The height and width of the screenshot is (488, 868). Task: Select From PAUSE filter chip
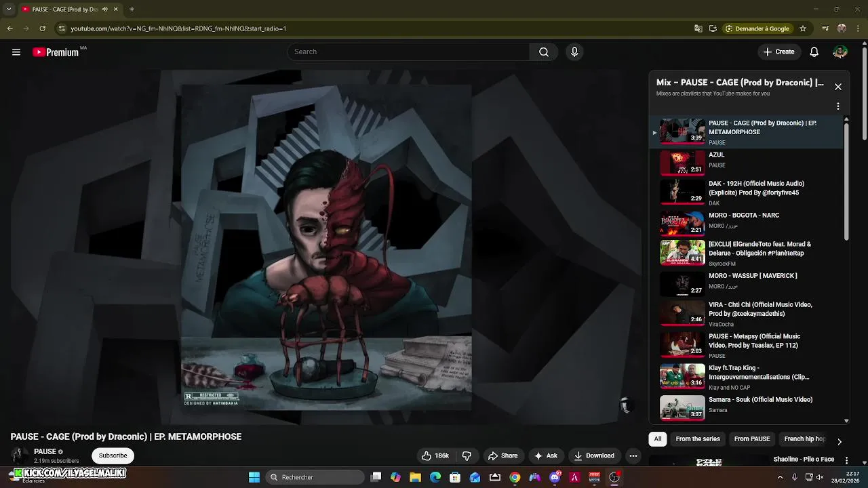(752, 439)
